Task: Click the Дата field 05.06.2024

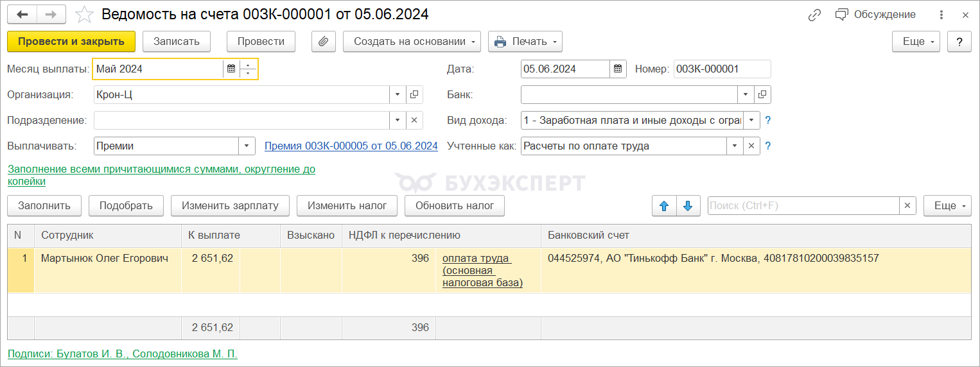Action: click(565, 69)
